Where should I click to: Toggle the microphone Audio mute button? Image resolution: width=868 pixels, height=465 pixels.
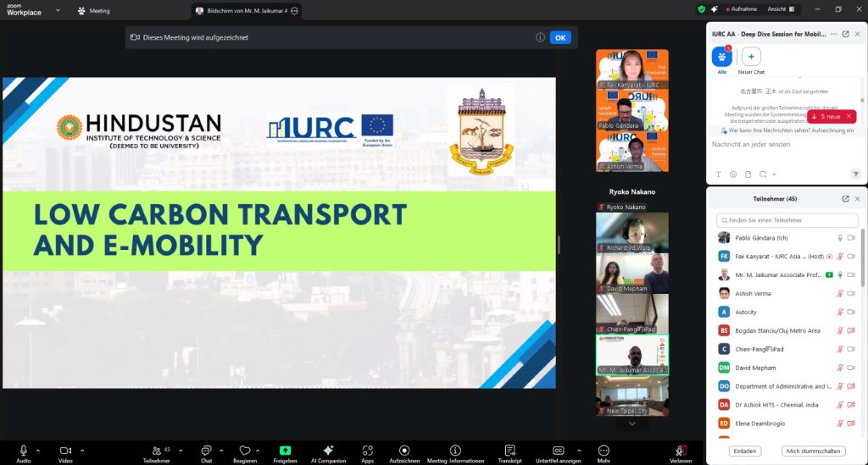click(x=24, y=450)
